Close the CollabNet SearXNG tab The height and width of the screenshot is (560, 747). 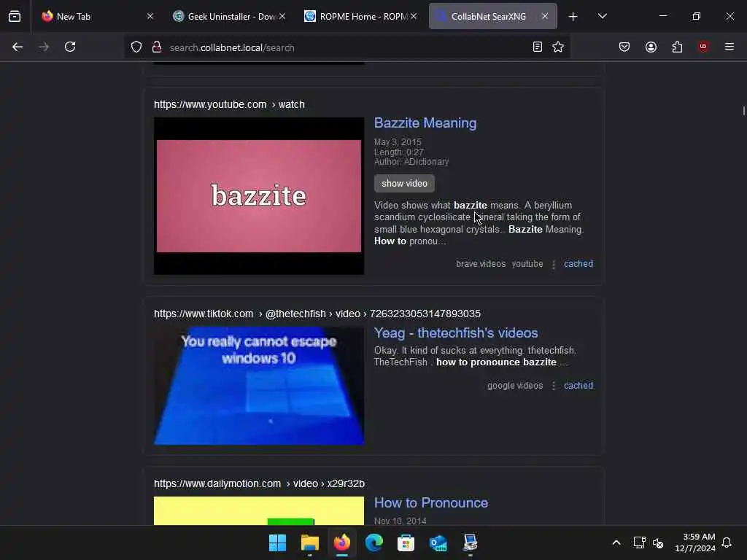(544, 16)
